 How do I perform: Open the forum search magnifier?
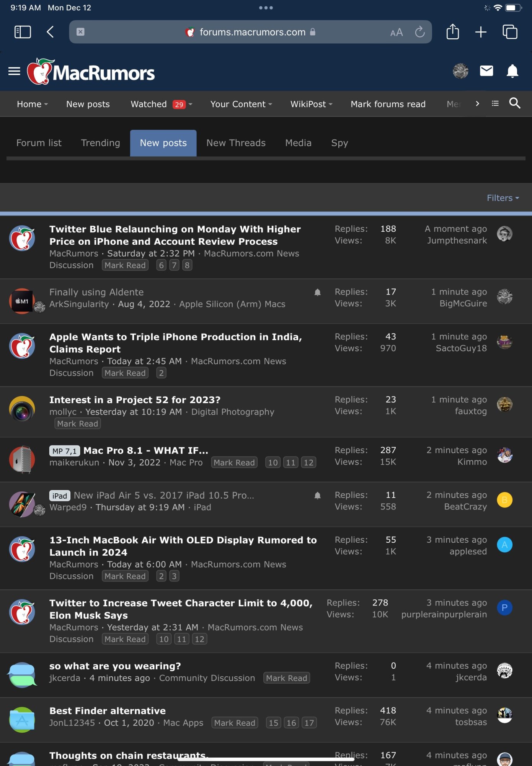pyautogui.click(x=515, y=103)
